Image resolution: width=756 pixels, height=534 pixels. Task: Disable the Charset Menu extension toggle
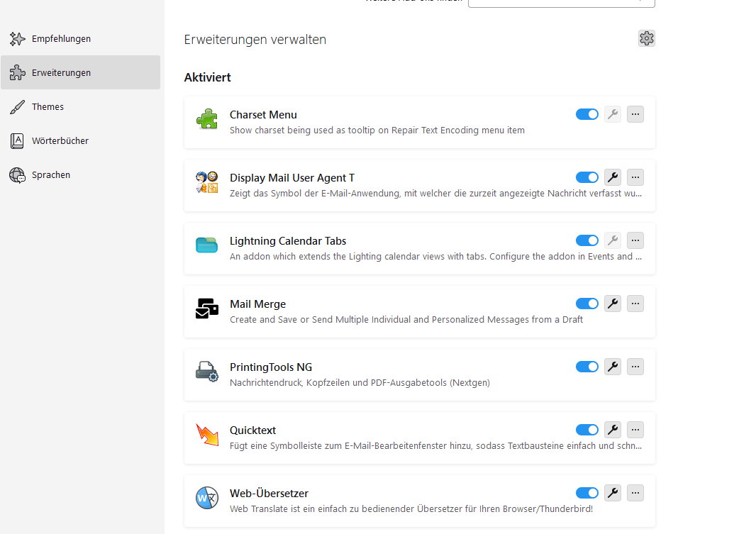click(587, 114)
